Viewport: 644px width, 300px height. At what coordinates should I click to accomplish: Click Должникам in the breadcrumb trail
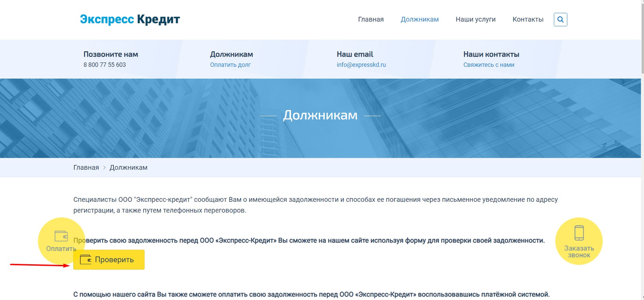pos(128,167)
